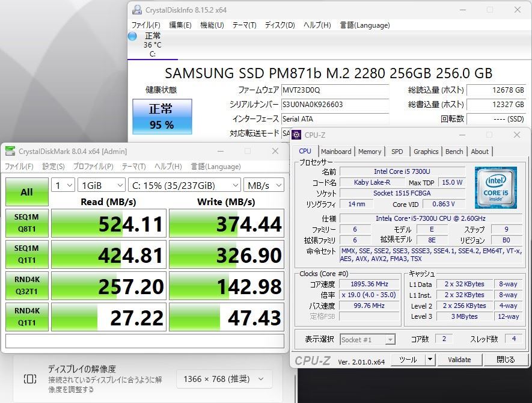532x403 pixels.
Task: Open the test count dropdown showing 1
Action: (63, 185)
